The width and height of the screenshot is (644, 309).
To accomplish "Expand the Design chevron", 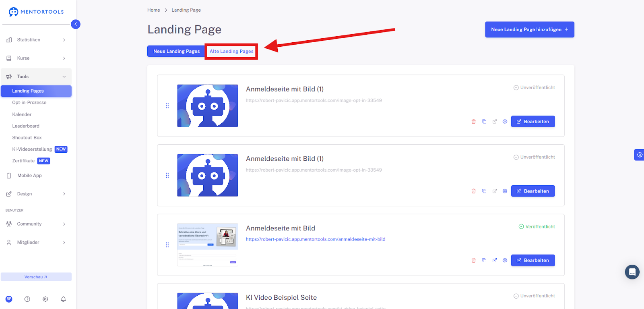I will pyautogui.click(x=64, y=194).
